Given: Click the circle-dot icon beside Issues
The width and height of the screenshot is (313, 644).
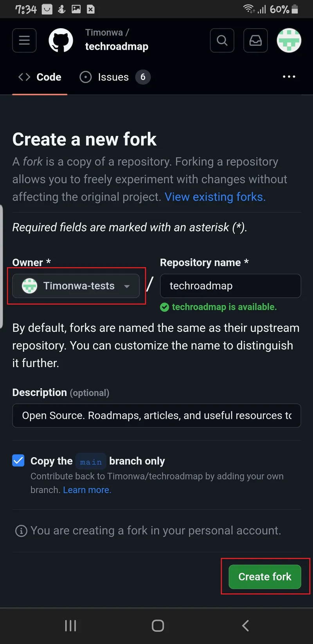Looking at the screenshot, I should 85,77.
